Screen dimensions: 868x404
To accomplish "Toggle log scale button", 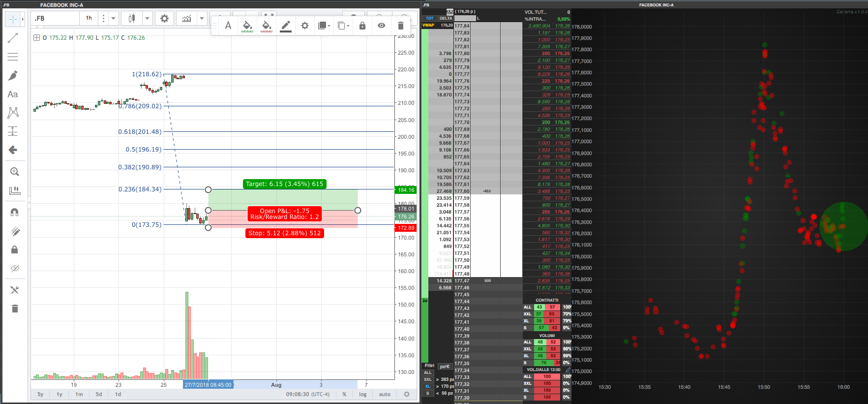I will point(363,394).
